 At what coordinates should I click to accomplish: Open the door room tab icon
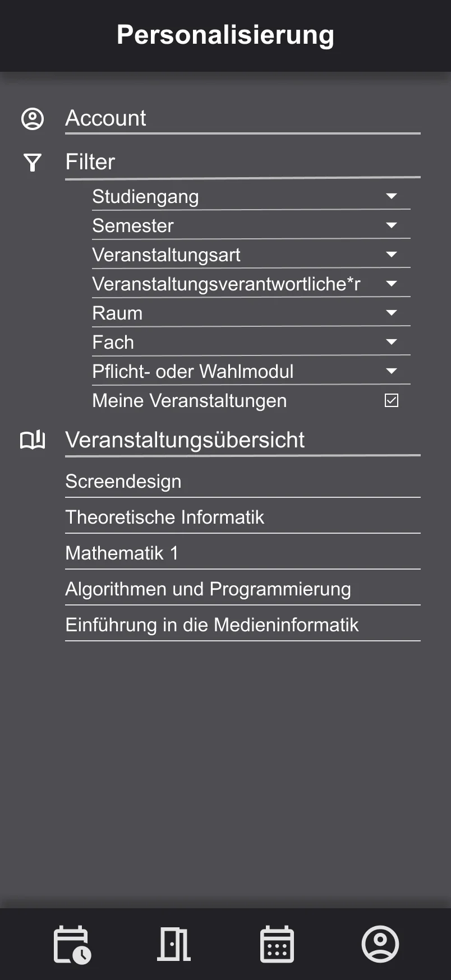point(174,945)
